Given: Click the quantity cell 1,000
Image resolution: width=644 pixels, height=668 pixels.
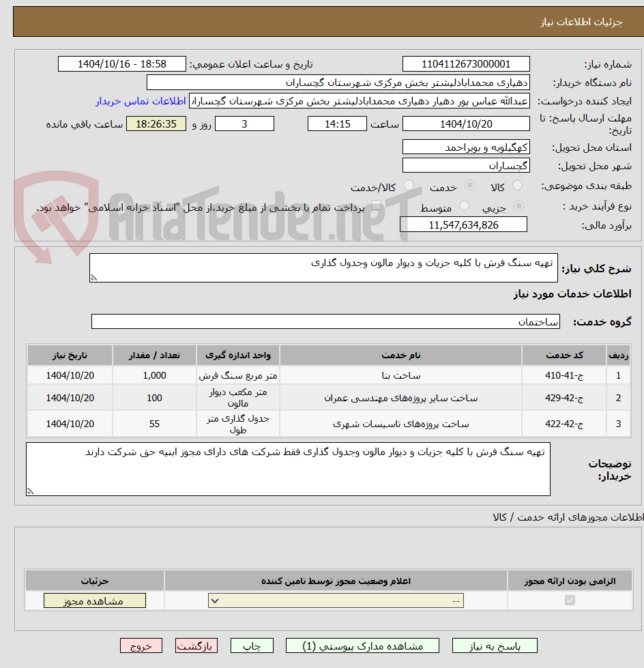Looking at the screenshot, I should [154, 375].
